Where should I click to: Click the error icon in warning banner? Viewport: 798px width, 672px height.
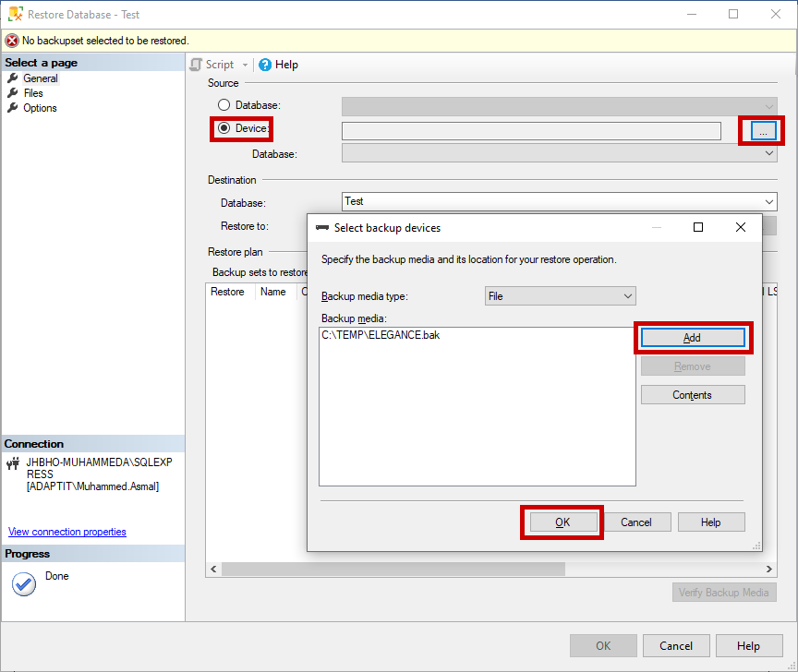pyautogui.click(x=12, y=41)
